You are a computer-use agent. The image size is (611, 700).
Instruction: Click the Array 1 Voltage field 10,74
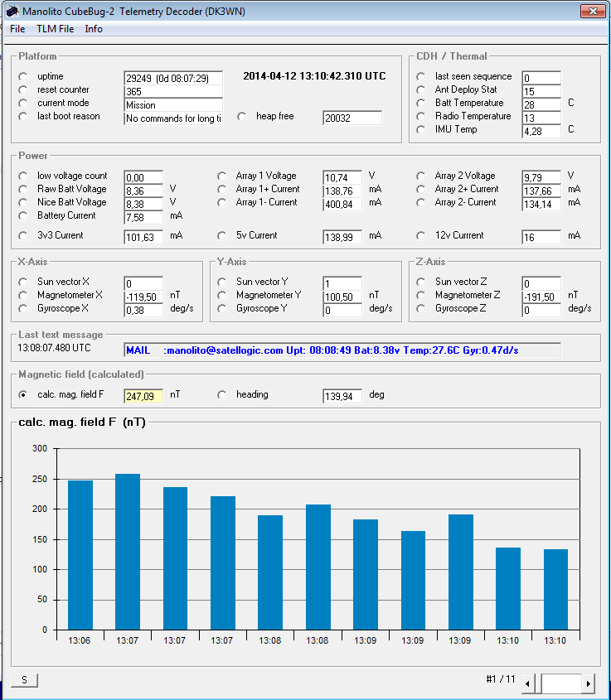point(342,177)
